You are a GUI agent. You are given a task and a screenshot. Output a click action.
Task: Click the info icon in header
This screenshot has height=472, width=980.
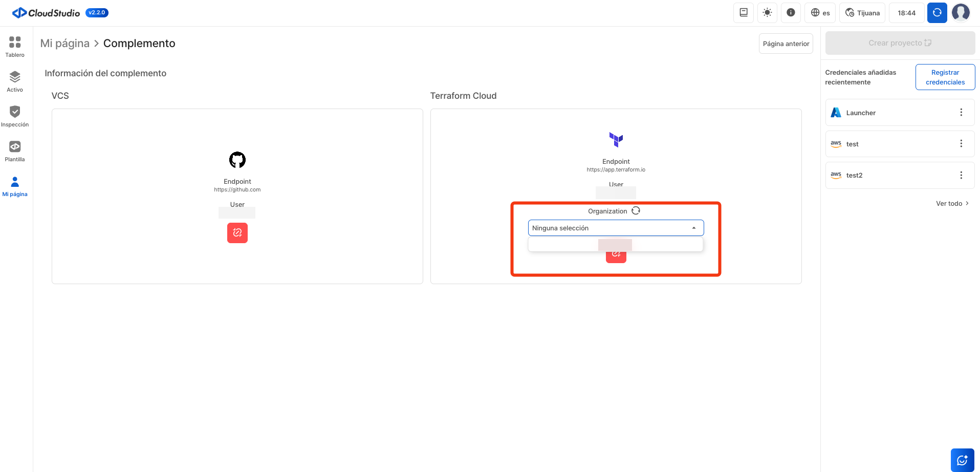(791, 13)
